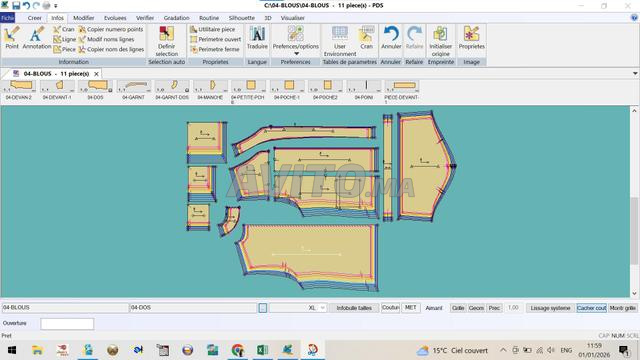This screenshot has height=360, width=640.
Task: Toggle Cacher cout button
Action: coord(591,308)
